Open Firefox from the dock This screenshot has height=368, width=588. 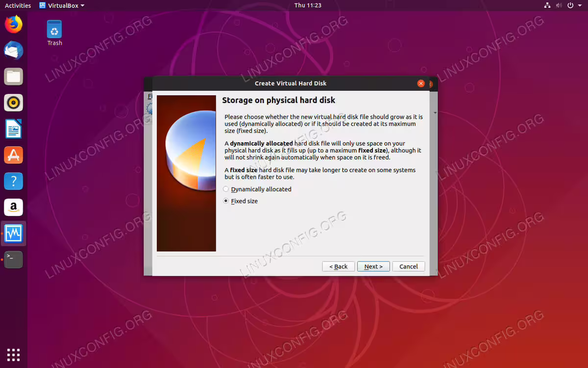[13, 24]
